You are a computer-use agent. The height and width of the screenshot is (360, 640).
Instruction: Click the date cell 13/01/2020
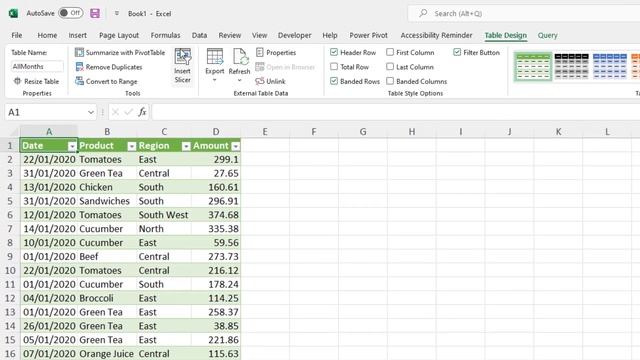49,187
